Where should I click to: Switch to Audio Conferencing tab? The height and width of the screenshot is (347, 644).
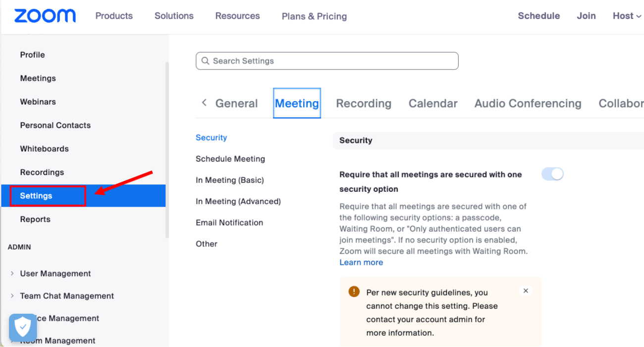(x=528, y=103)
